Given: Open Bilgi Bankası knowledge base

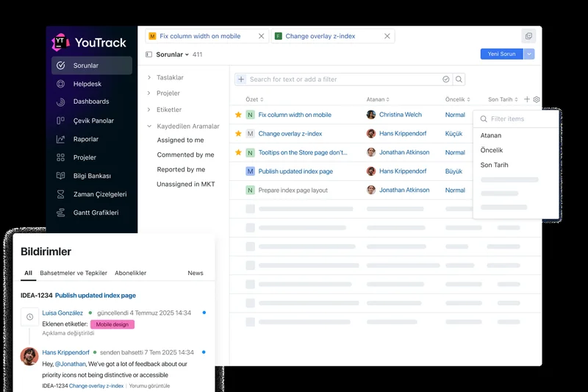Looking at the screenshot, I should [x=91, y=176].
